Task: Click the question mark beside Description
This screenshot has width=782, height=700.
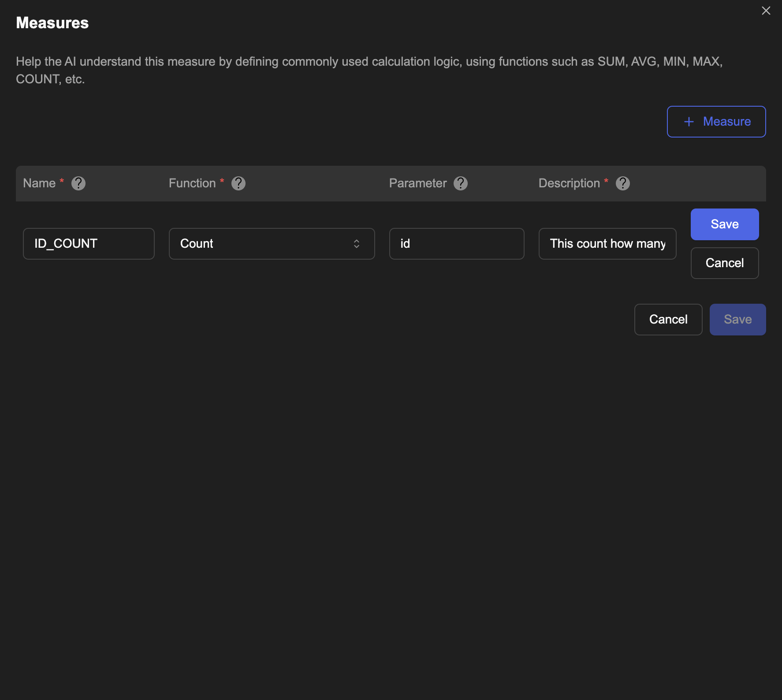Action: tap(623, 183)
